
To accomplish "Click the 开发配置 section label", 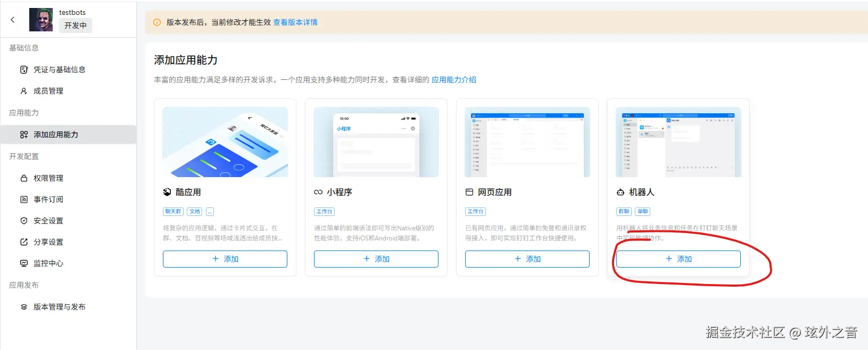I will click(24, 156).
